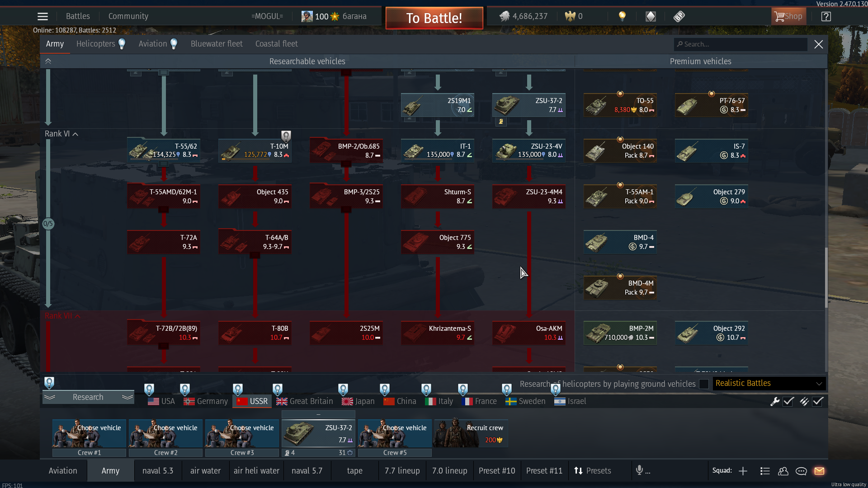Viewport: 868px width, 488px height.
Task: Select the Object 279 premium vehicle
Action: point(711,197)
